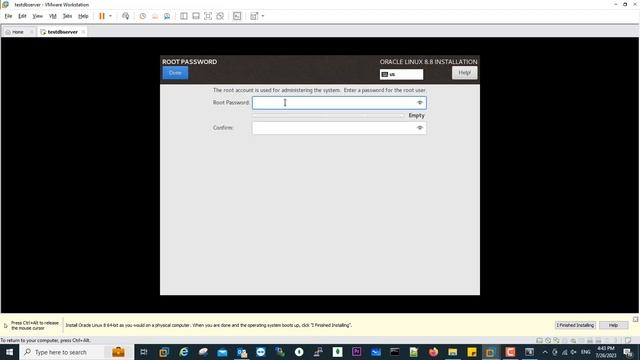This screenshot has height=360, width=640.
Task: Click the password strength bar
Action: click(328, 116)
